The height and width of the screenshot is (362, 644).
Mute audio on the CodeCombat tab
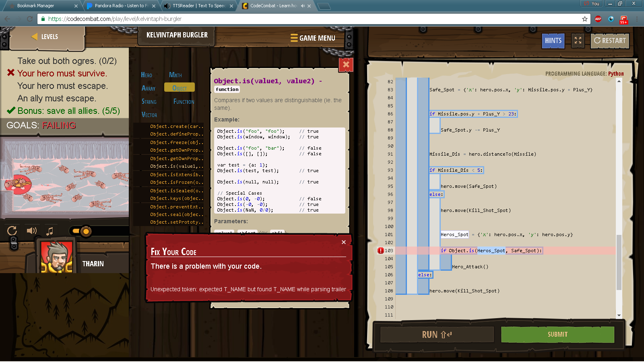click(303, 6)
